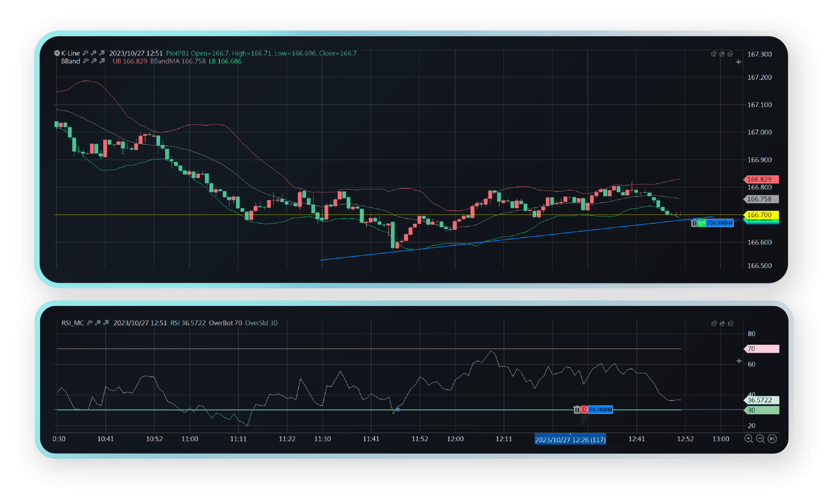Delete the B0.10@M order via trash icon
This screenshot has height=504, width=835.
click(x=576, y=410)
